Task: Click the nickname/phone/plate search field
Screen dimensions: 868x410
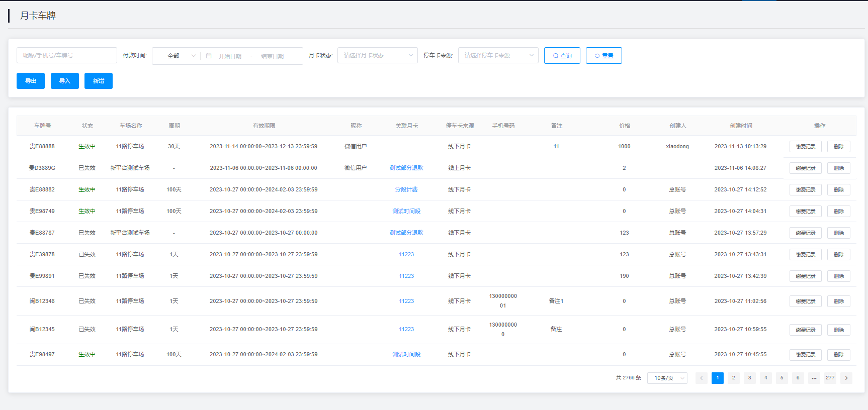Action: point(67,55)
